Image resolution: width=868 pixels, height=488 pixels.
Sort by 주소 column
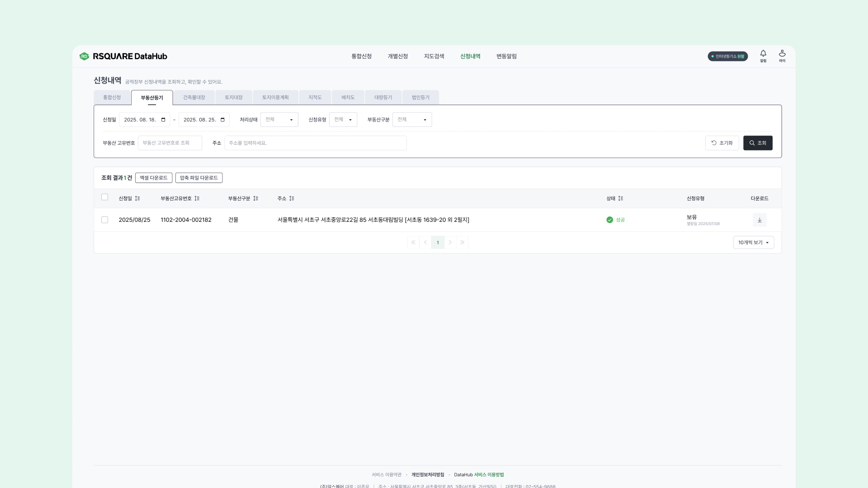pyautogui.click(x=292, y=198)
